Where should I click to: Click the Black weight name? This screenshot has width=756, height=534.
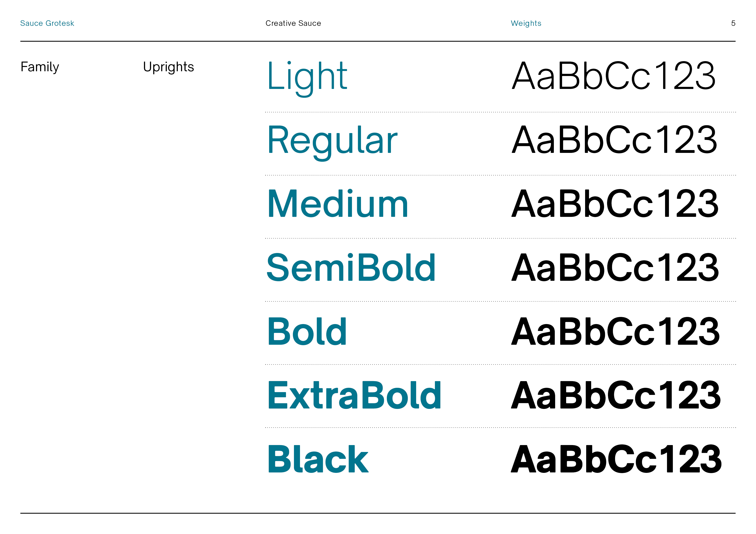point(318,459)
